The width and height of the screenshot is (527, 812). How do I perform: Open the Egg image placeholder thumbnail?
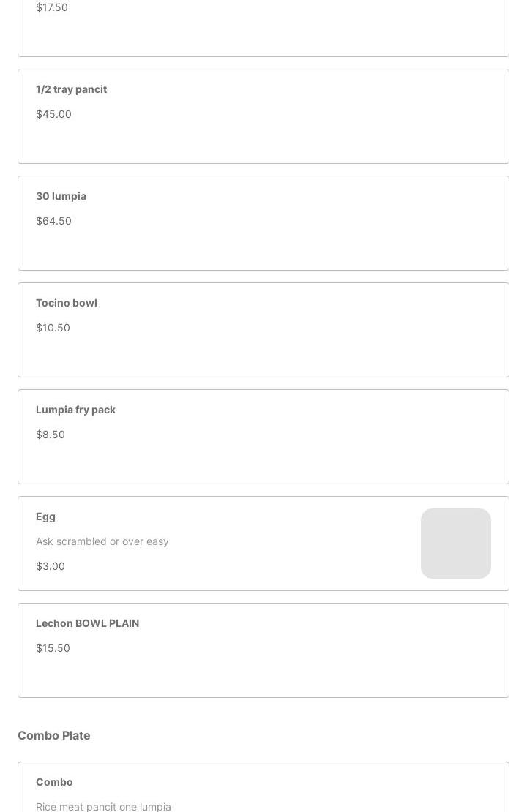click(x=455, y=544)
